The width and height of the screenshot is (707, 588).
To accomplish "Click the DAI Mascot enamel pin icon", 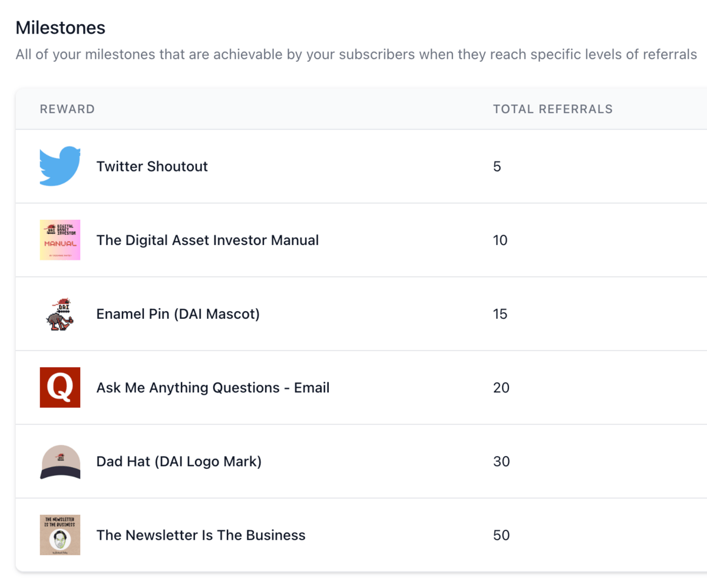I will point(60,314).
